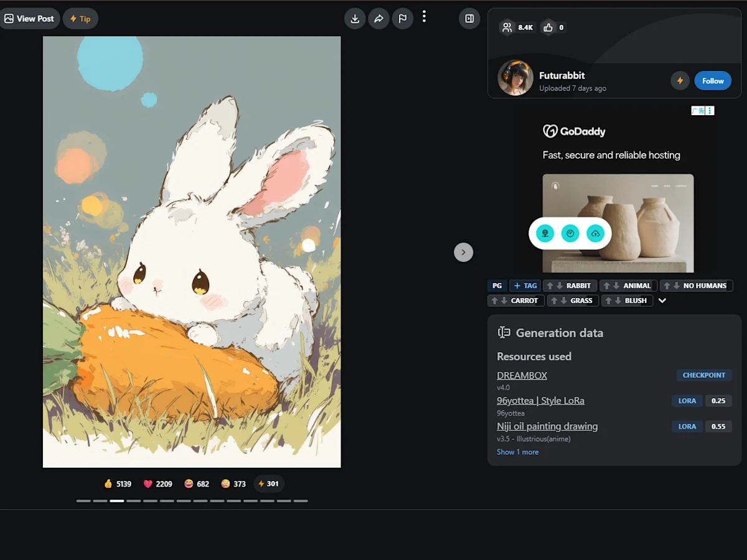This screenshot has height=560, width=747.
Task: Report the image with the flag icon
Action: [403, 19]
